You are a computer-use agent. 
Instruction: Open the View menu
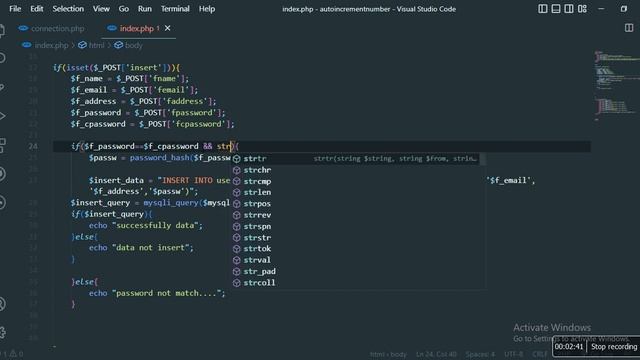[101, 9]
